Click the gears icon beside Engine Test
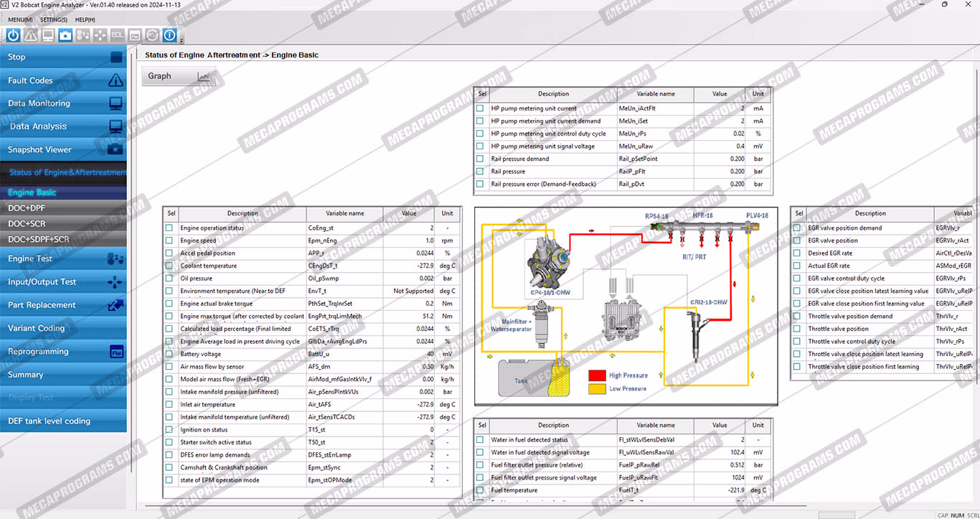Viewport: 980px width, 519px height. 116,258
